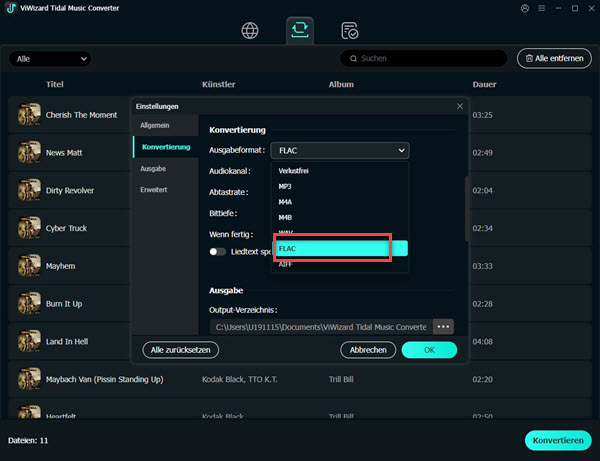600x461 pixels.
Task: Click the Album column header
Action: pyautogui.click(x=341, y=84)
